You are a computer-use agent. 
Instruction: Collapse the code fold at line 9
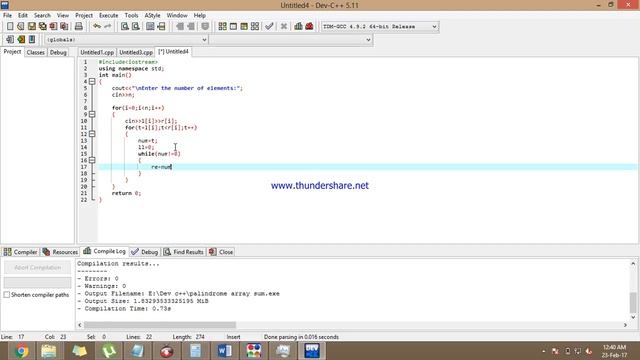pyautogui.click(x=92, y=114)
